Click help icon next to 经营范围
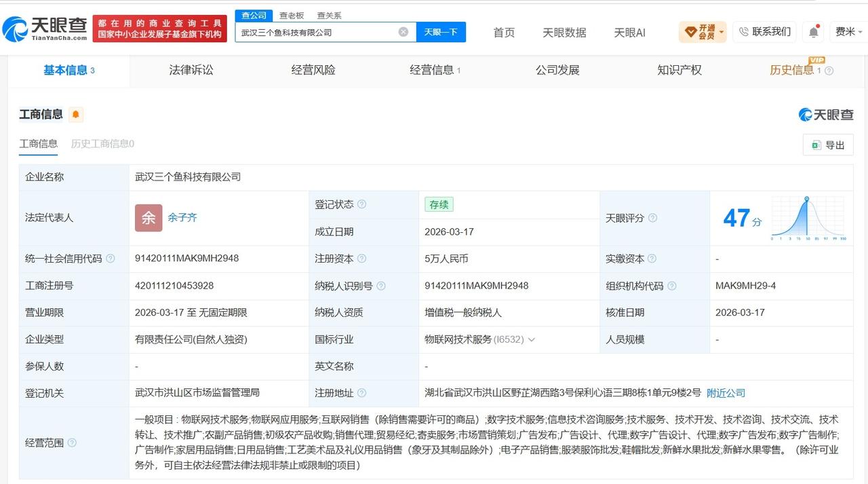 pos(72,443)
